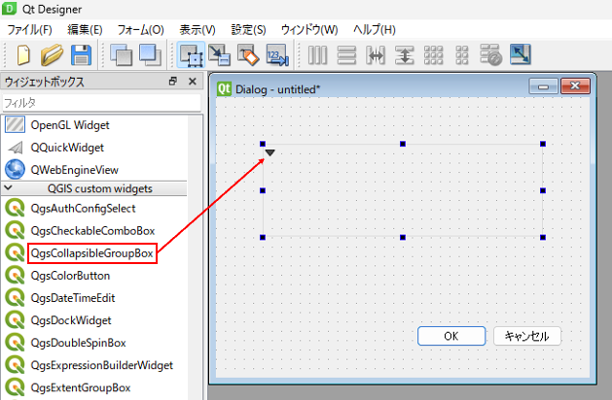
Task: Apply the Lay Out Horizontally icon
Action: 317,55
